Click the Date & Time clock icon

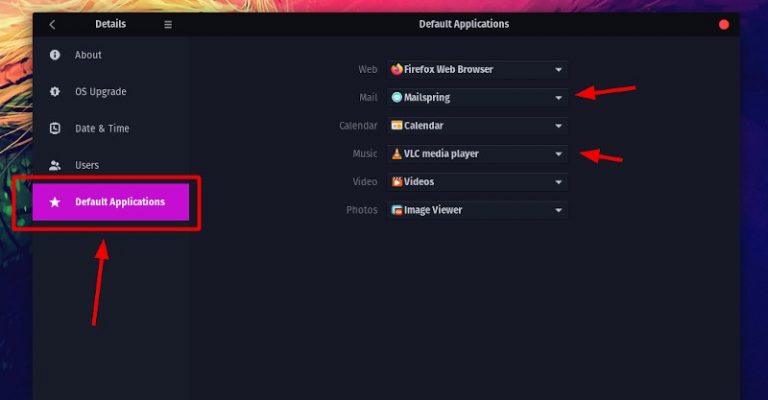[55, 128]
